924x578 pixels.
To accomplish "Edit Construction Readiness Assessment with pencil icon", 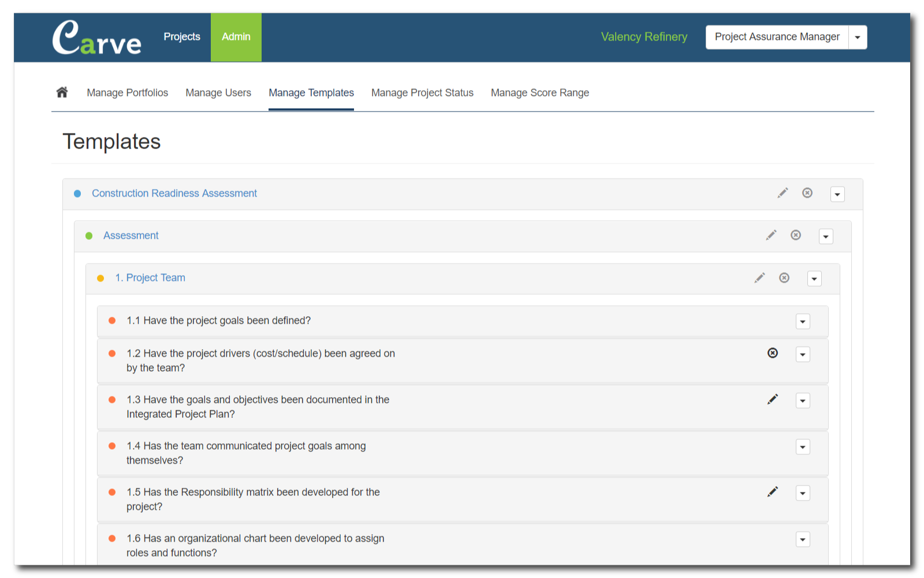I will pos(783,193).
